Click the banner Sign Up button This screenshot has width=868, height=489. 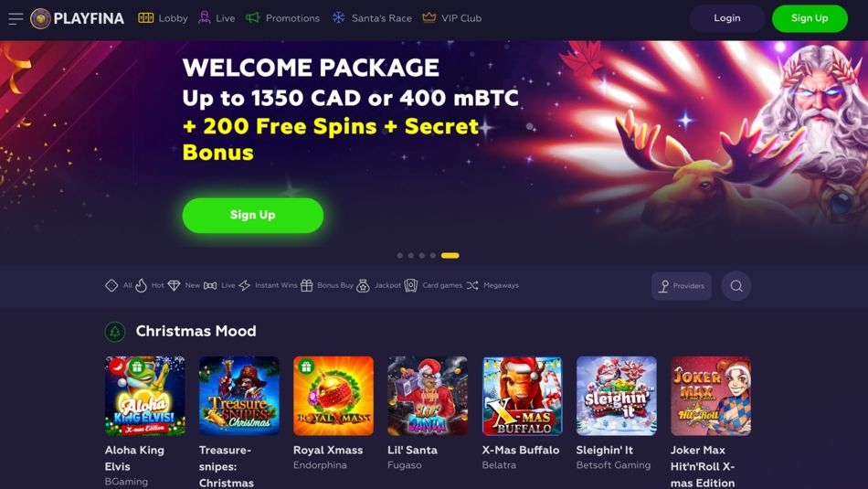(x=253, y=215)
